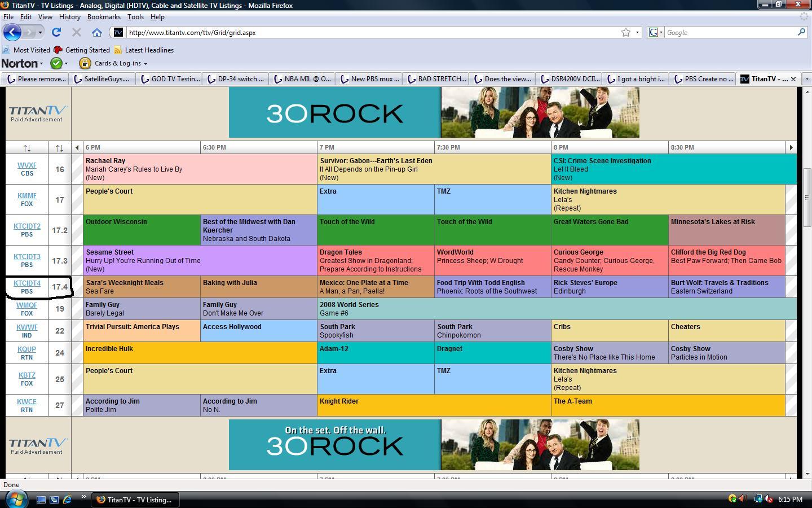
Task: Go to the Firefox home page icon
Action: tap(97, 32)
